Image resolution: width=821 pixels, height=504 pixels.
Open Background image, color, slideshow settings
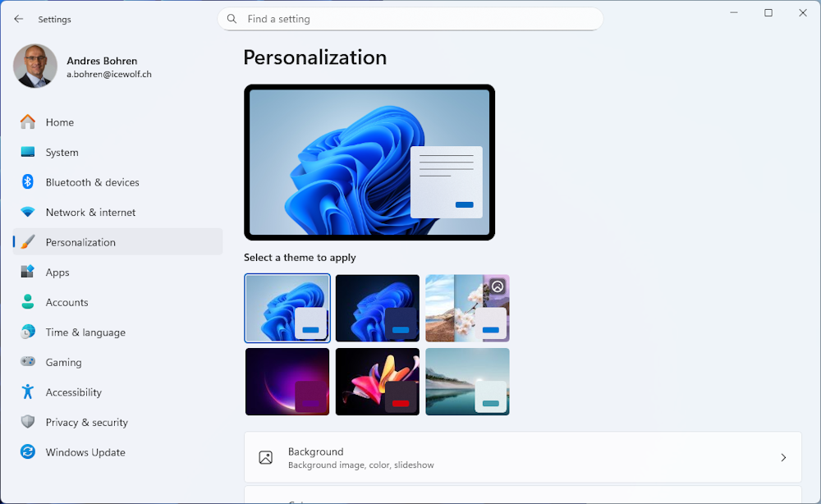click(522, 458)
